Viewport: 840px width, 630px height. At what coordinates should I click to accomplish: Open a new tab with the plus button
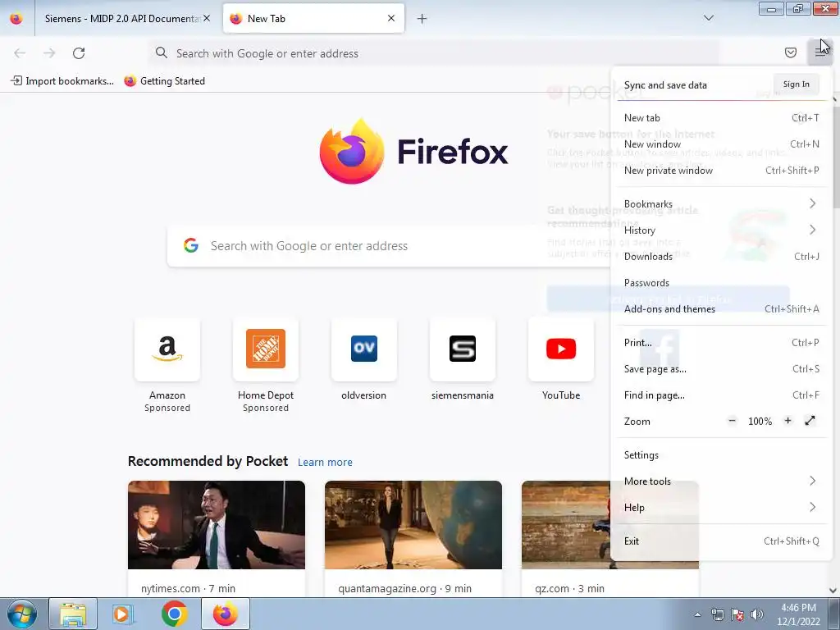(422, 19)
